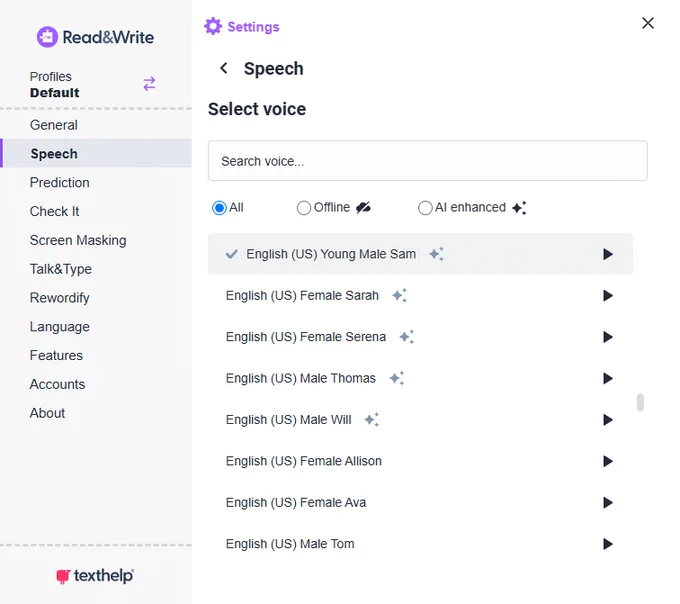Choose the English (US) Male Will voice
This screenshot has height=604, width=680.
click(x=420, y=420)
